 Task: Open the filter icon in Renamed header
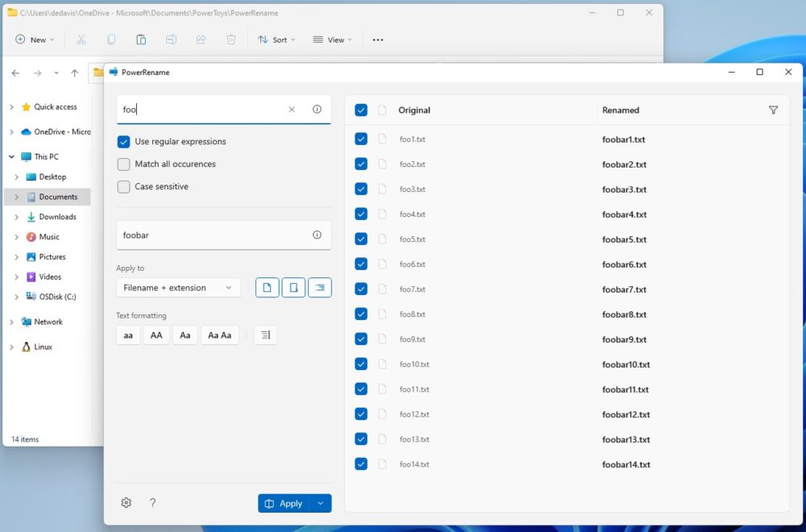coord(773,110)
